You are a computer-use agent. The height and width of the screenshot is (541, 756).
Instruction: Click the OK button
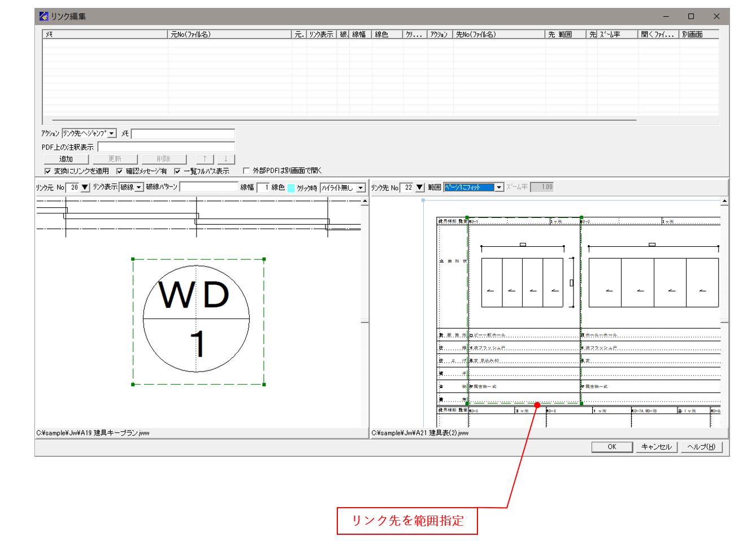[x=611, y=447]
